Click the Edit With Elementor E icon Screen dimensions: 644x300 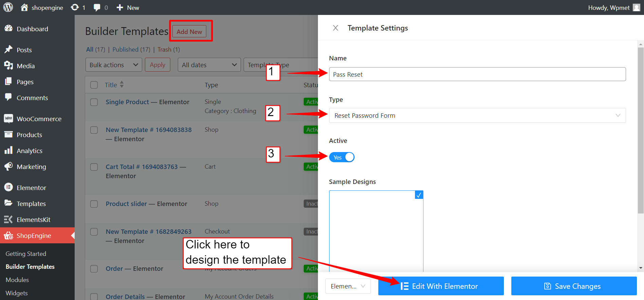coord(404,286)
